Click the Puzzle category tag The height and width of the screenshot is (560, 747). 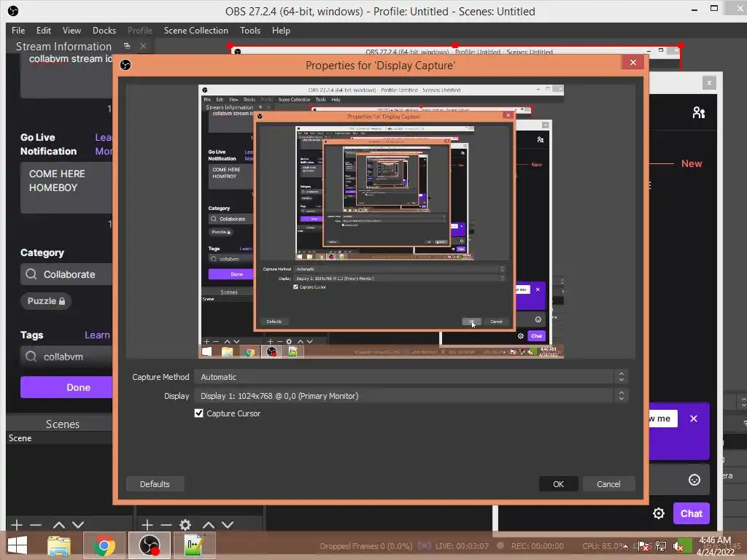point(46,301)
